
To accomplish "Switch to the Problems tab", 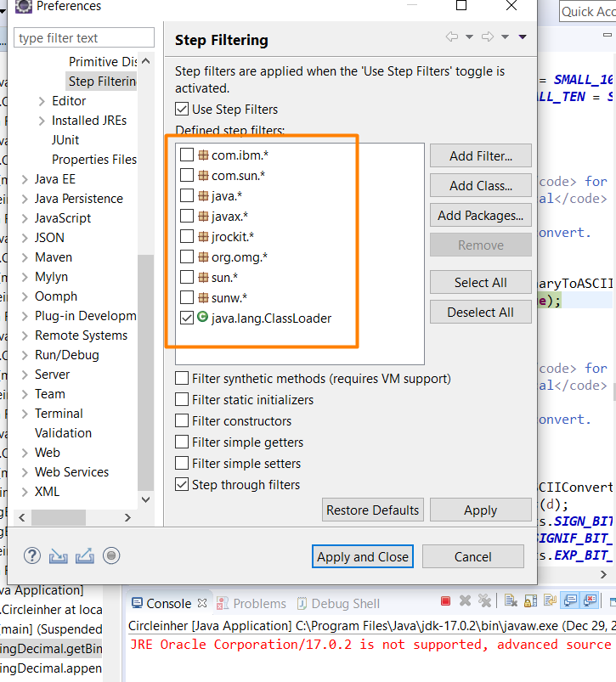I will [251, 603].
